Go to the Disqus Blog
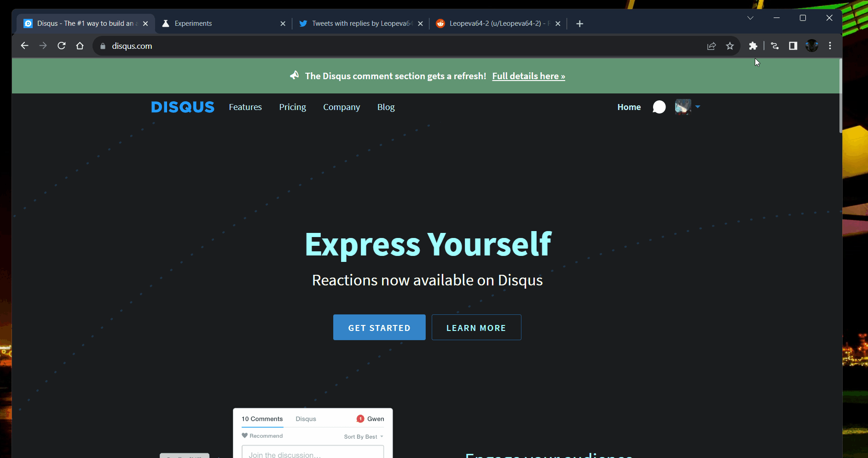This screenshot has height=458, width=868. coord(386,107)
